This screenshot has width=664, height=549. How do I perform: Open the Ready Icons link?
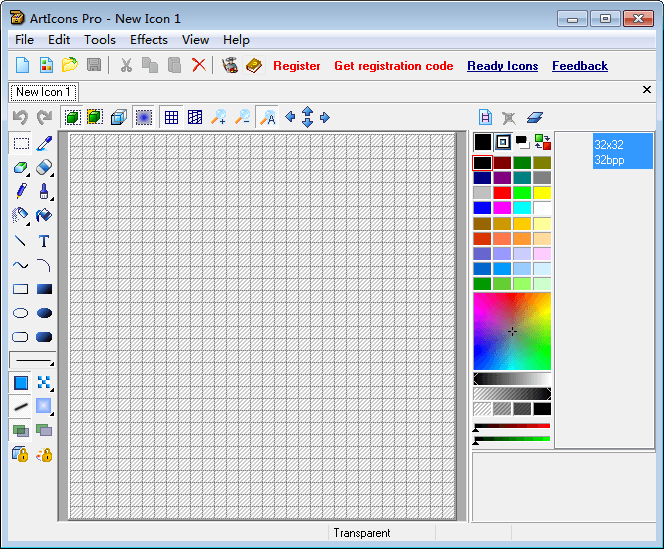point(502,66)
